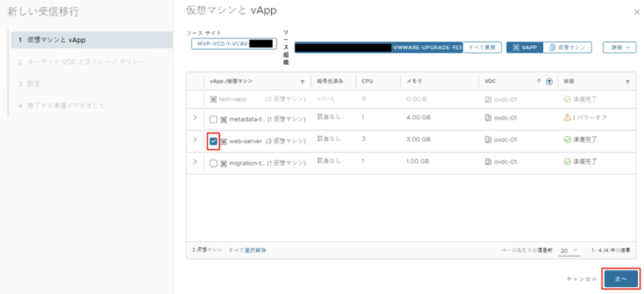644x294 pixels.
Task: Click the 1 - 4 / 4 results text
Action: click(611, 250)
